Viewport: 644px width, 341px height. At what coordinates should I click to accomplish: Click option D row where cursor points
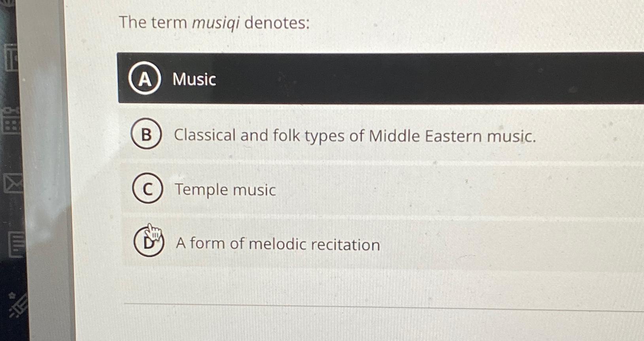click(x=278, y=244)
